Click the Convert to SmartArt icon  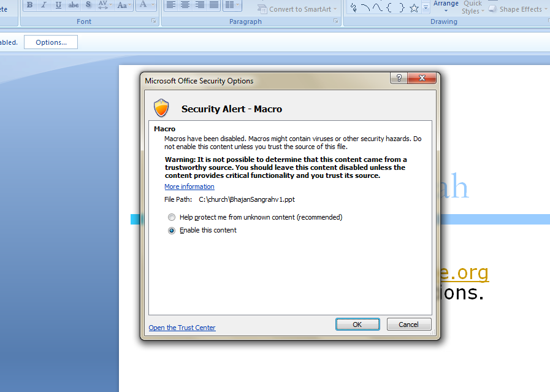coord(262,9)
